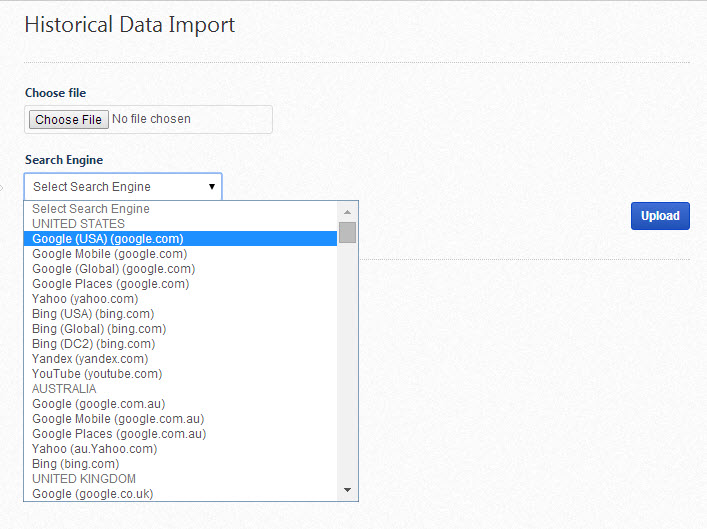The height and width of the screenshot is (529, 707).
Task: Click the dropdown list scrollbar thumb
Action: click(348, 233)
